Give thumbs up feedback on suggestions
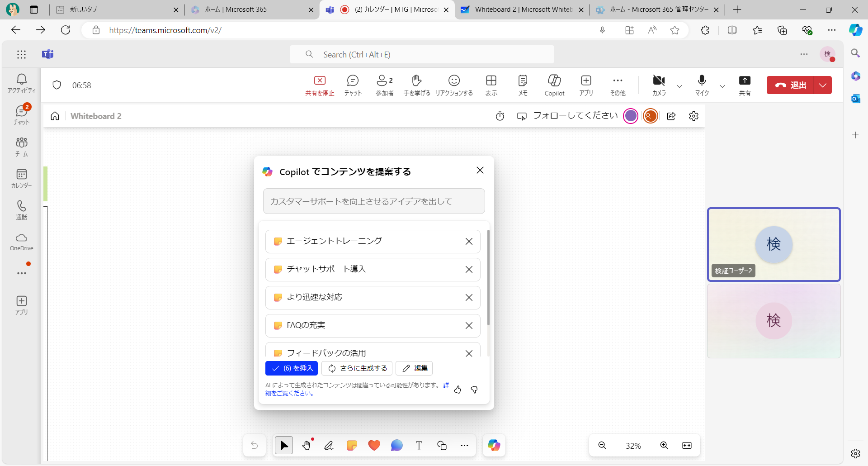The image size is (868, 466). 458,390
